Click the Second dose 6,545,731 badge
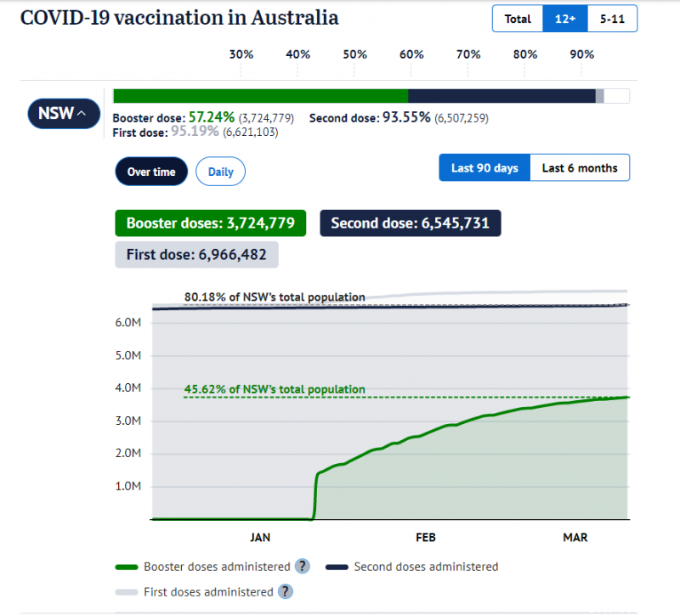The image size is (680, 616). [x=411, y=223]
